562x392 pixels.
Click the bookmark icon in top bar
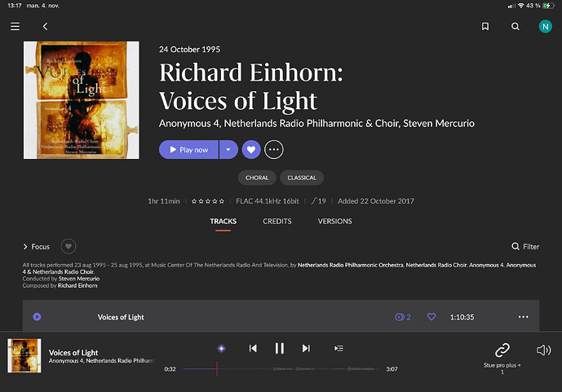(x=485, y=26)
